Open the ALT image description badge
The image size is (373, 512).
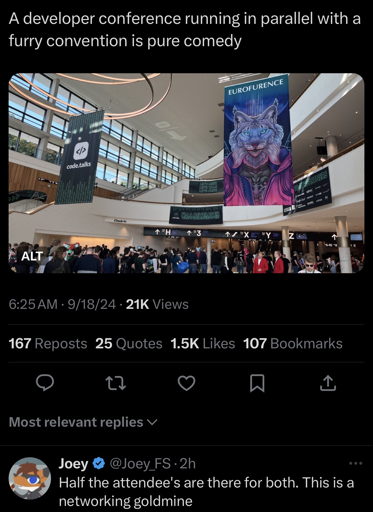coord(32,256)
